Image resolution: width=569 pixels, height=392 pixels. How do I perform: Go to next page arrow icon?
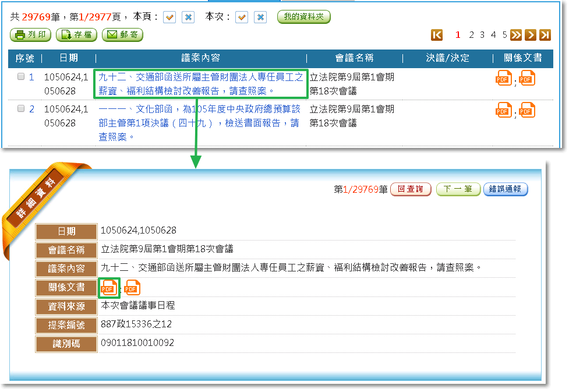pos(530,35)
